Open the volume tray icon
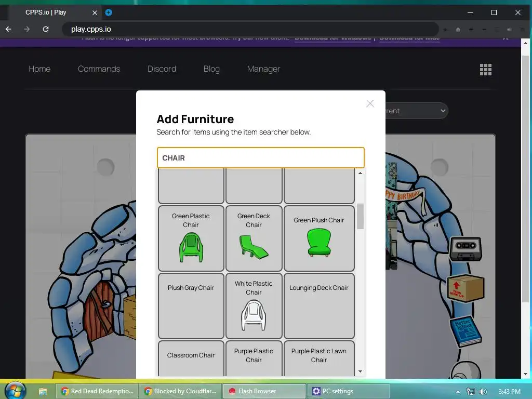532x399 pixels. (483, 392)
